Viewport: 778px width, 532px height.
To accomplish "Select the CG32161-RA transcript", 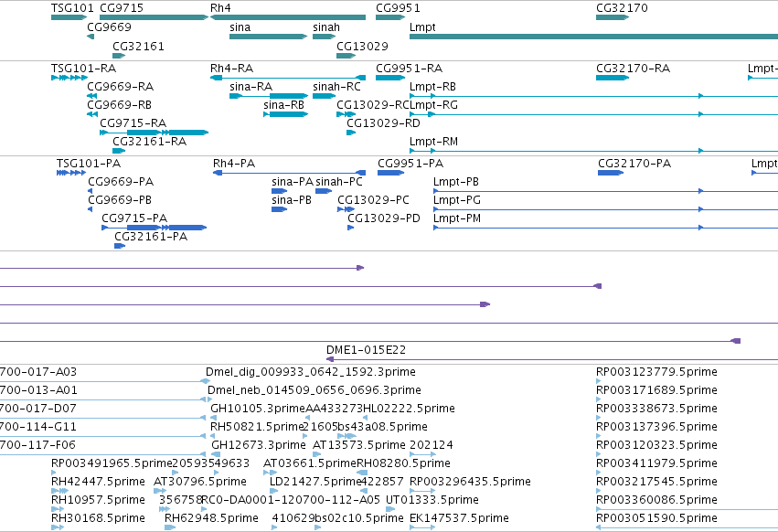I will 119,151.
